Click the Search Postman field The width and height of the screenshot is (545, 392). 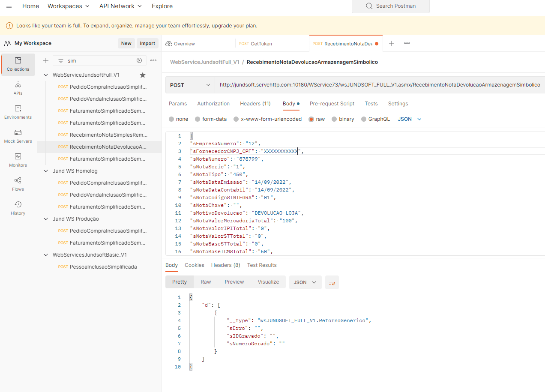tap(390, 6)
